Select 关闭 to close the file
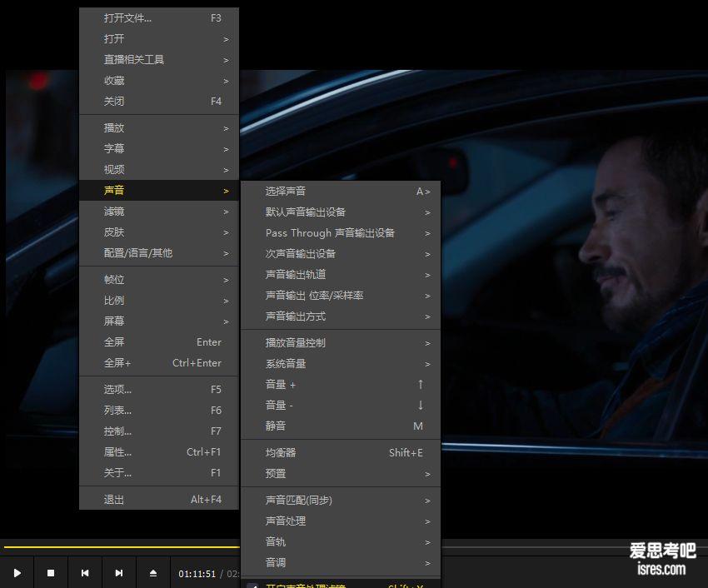708x588 pixels. click(159, 101)
